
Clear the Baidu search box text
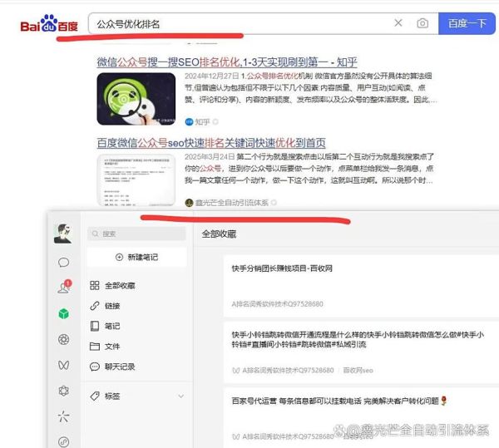(398, 23)
